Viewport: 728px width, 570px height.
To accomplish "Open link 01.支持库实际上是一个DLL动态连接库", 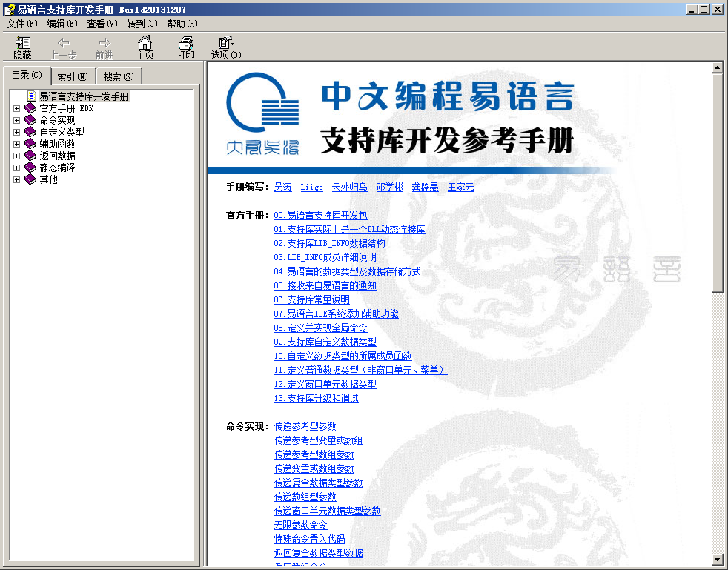I will (x=349, y=229).
